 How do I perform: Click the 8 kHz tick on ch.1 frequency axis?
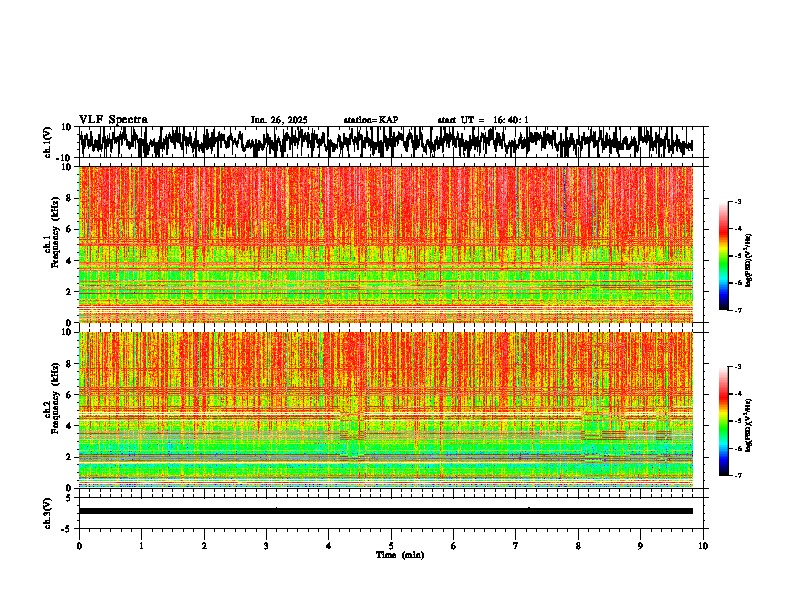coord(69,198)
